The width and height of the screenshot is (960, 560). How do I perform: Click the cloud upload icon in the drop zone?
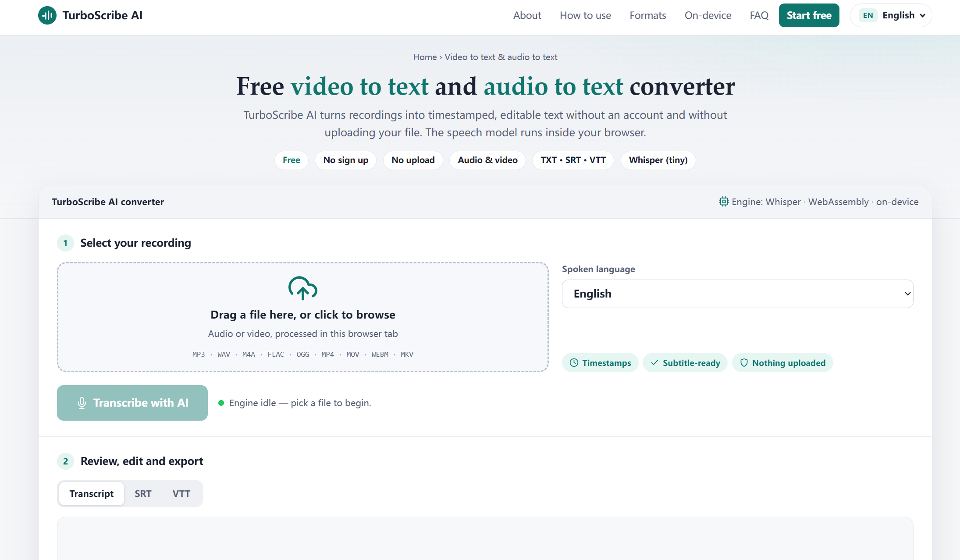303,288
